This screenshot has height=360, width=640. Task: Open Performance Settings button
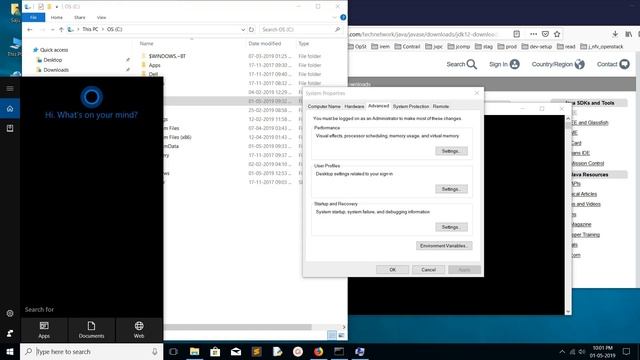[x=451, y=151]
